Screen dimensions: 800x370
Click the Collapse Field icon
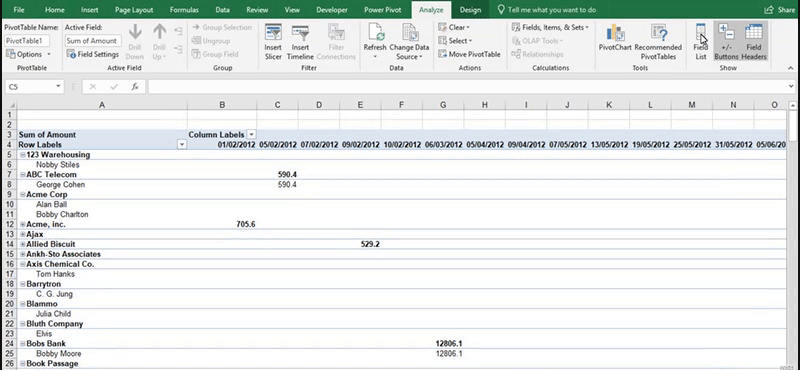[178, 49]
